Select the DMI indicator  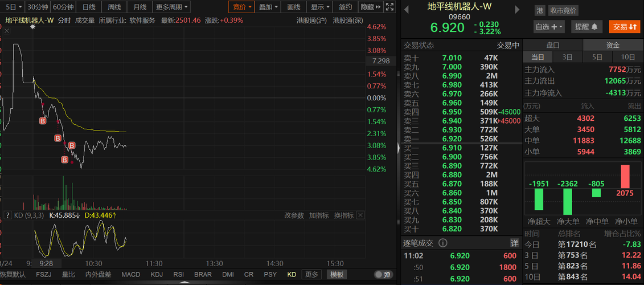228,275
